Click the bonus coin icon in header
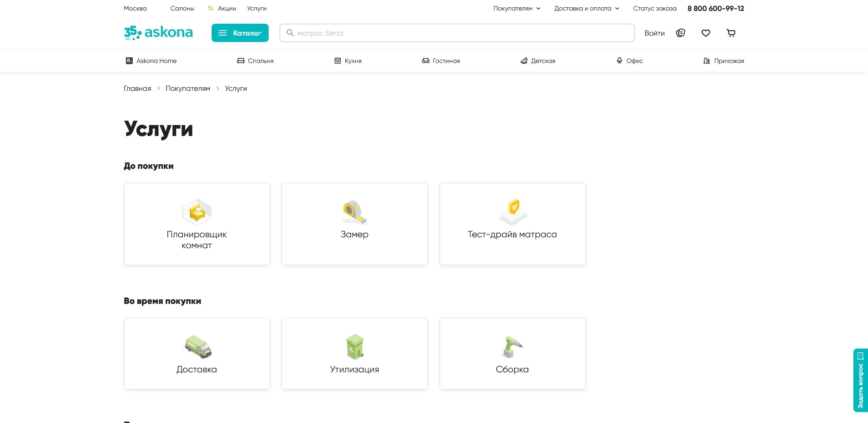Image resolution: width=868 pixels, height=423 pixels. click(x=681, y=33)
